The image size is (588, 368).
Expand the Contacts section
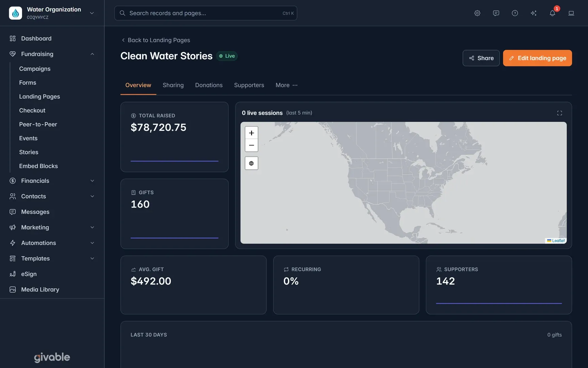pyautogui.click(x=92, y=196)
